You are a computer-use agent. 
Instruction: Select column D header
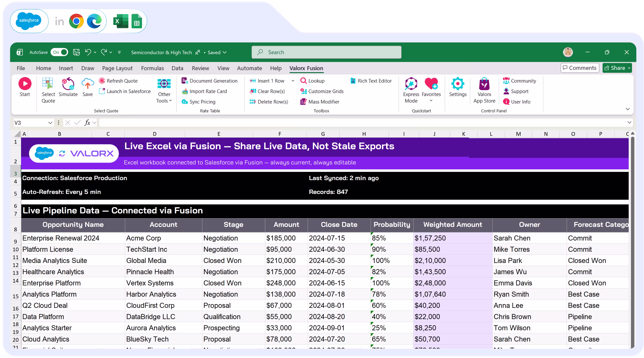tap(155, 134)
